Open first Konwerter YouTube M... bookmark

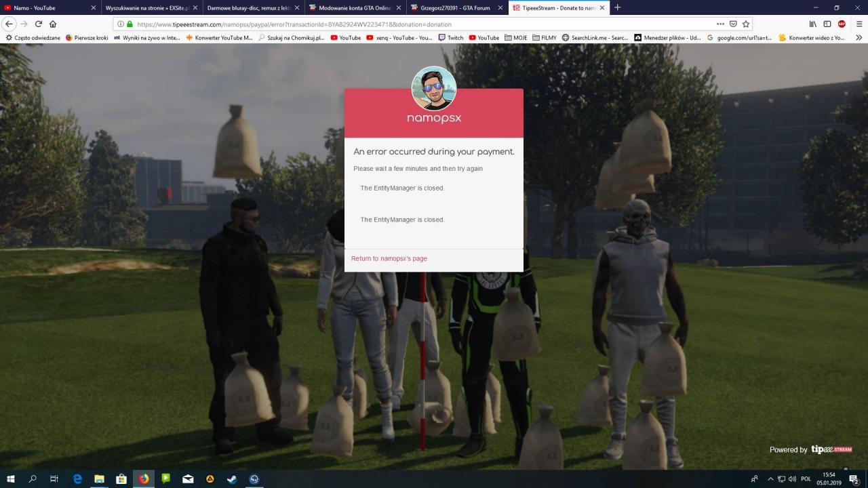coord(219,38)
